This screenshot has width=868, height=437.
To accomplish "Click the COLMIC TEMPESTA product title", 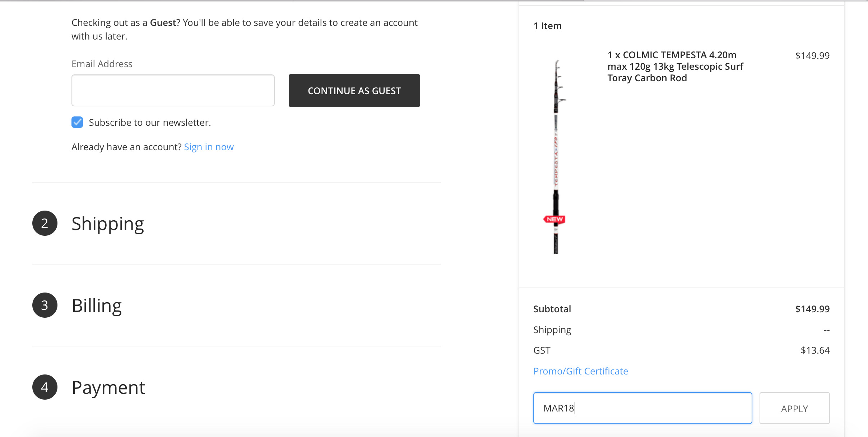I will coord(675,66).
